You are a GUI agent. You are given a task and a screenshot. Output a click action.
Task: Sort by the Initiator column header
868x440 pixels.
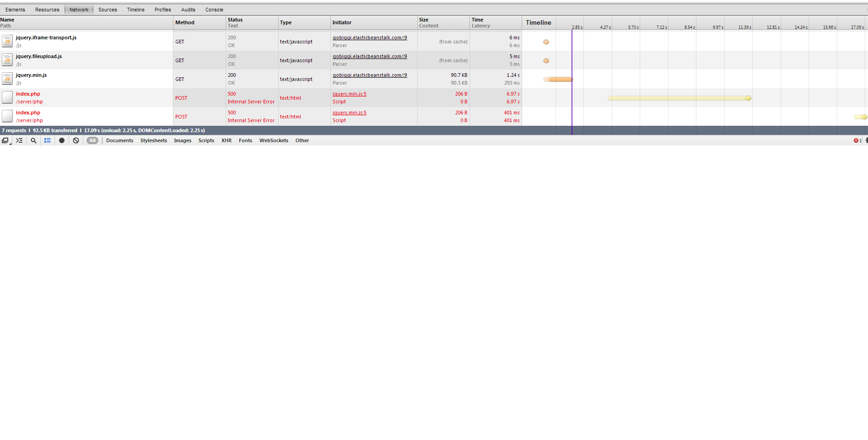(x=374, y=22)
